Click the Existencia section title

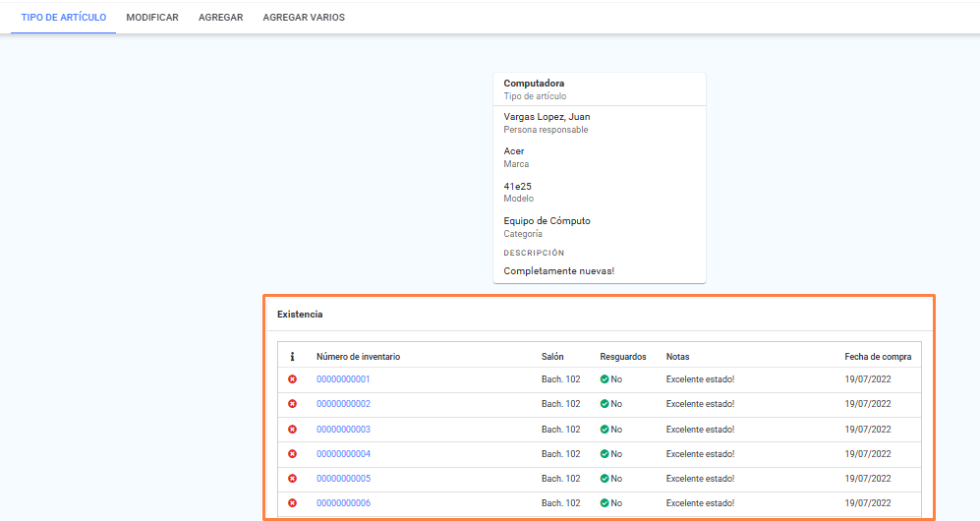pos(300,315)
